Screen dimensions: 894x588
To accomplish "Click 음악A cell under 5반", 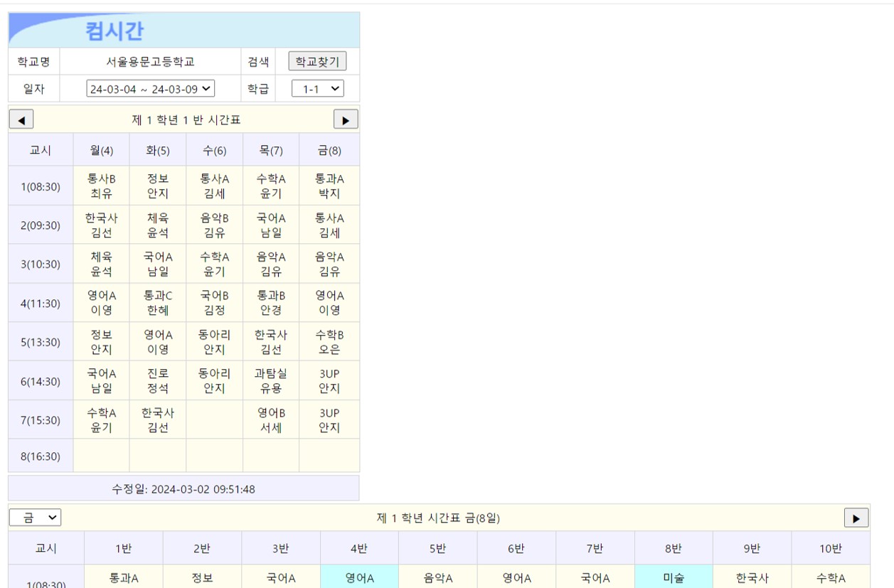I will pyautogui.click(x=438, y=577).
